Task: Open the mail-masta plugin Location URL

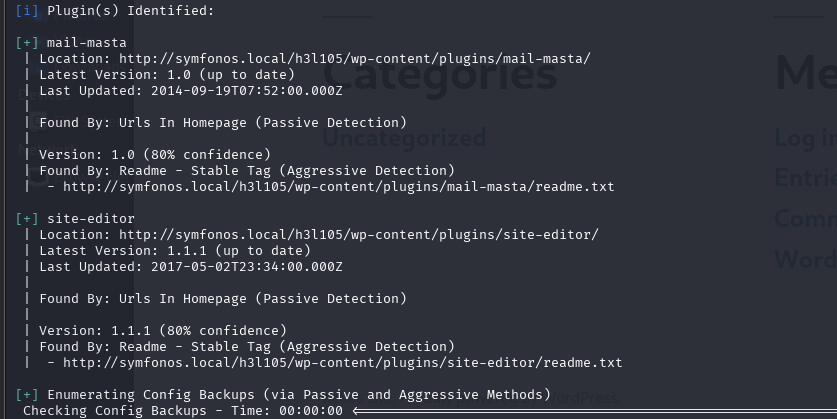Action: tap(354, 59)
